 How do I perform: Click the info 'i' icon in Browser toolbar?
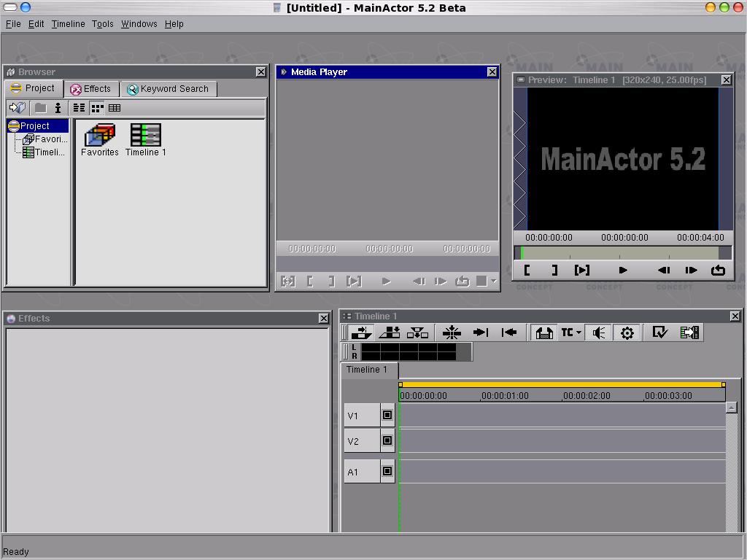58,108
